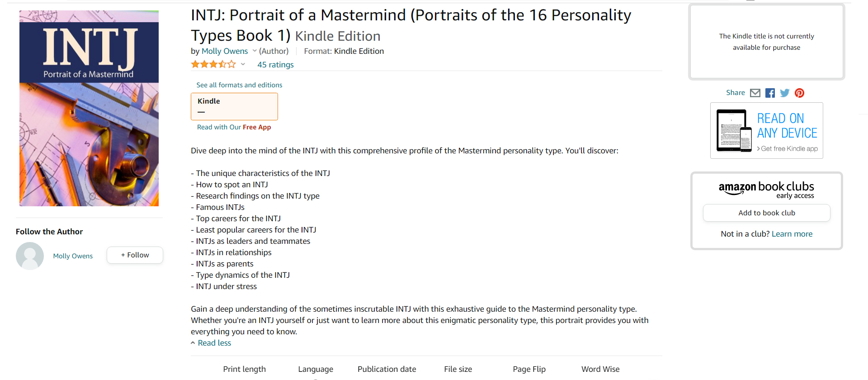This screenshot has height=380, width=868.
Task: Click the INTJ book cover image
Action: [89, 108]
